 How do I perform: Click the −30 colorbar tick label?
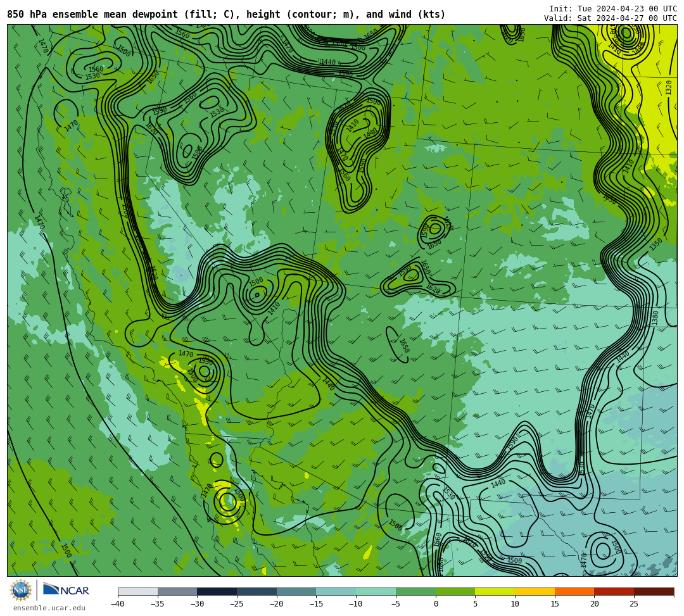coord(197,604)
